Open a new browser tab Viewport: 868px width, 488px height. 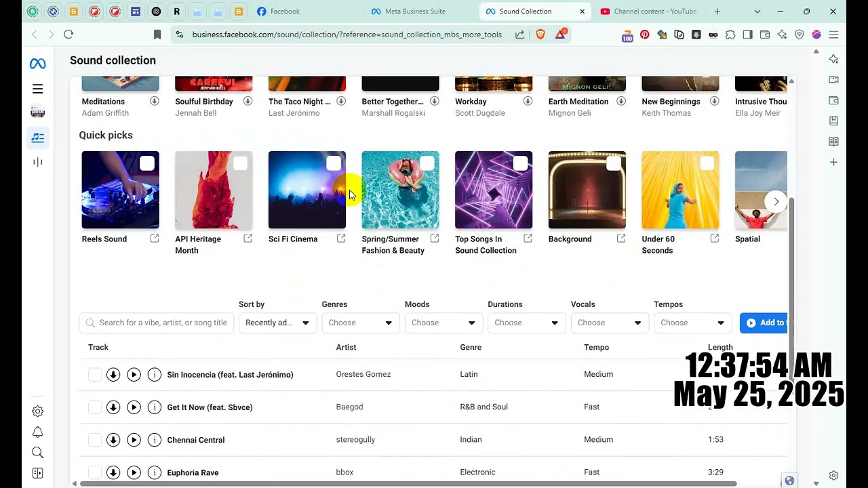click(717, 12)
